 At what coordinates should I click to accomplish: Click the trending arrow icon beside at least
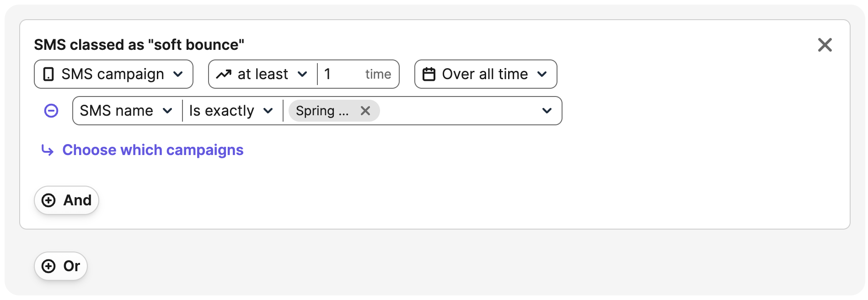point(224,74)
